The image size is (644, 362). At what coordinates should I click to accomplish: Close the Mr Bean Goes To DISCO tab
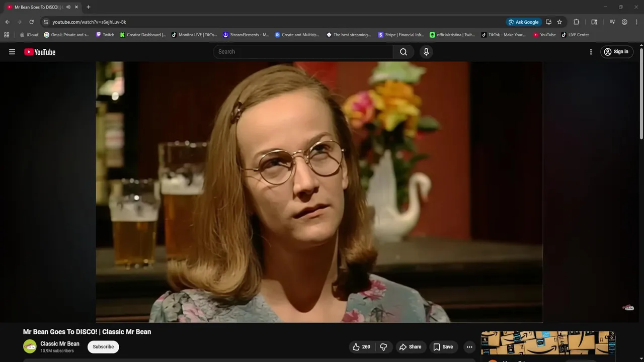pos(76,7)
